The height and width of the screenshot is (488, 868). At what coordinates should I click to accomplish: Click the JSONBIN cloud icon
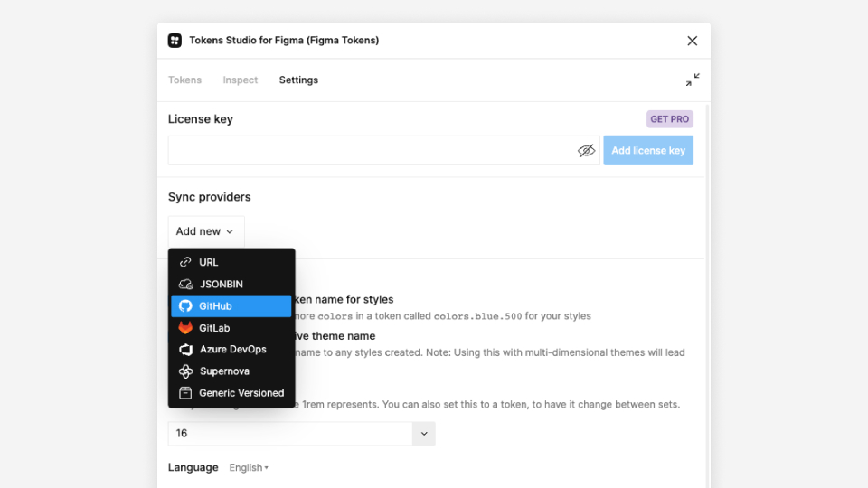click(185, 284)
